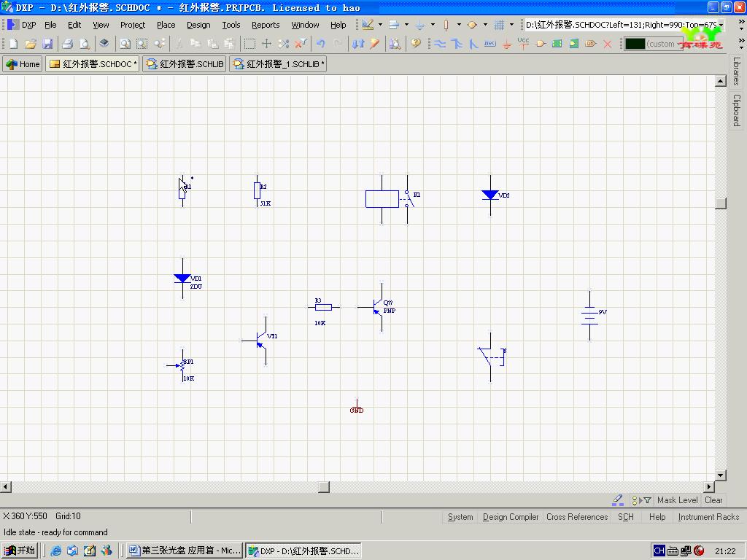Open the SCH panel button

[625, 517]
